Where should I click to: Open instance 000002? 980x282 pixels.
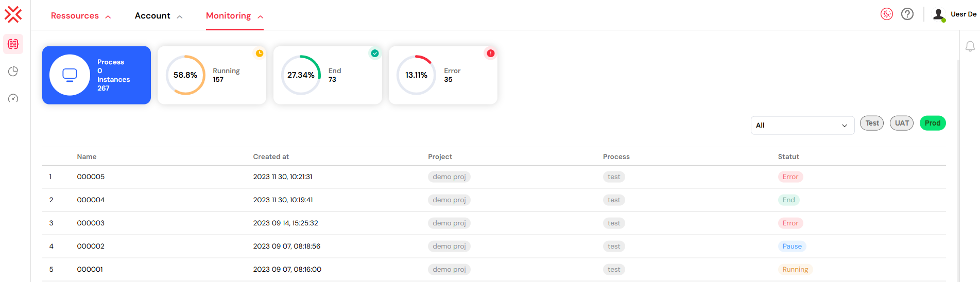tap(91, 246)
